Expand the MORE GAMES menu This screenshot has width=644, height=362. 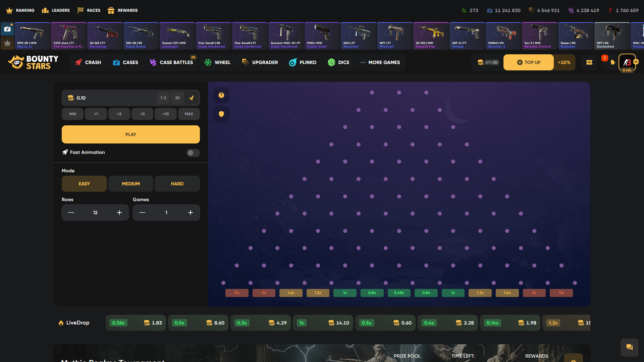point(381,62)
